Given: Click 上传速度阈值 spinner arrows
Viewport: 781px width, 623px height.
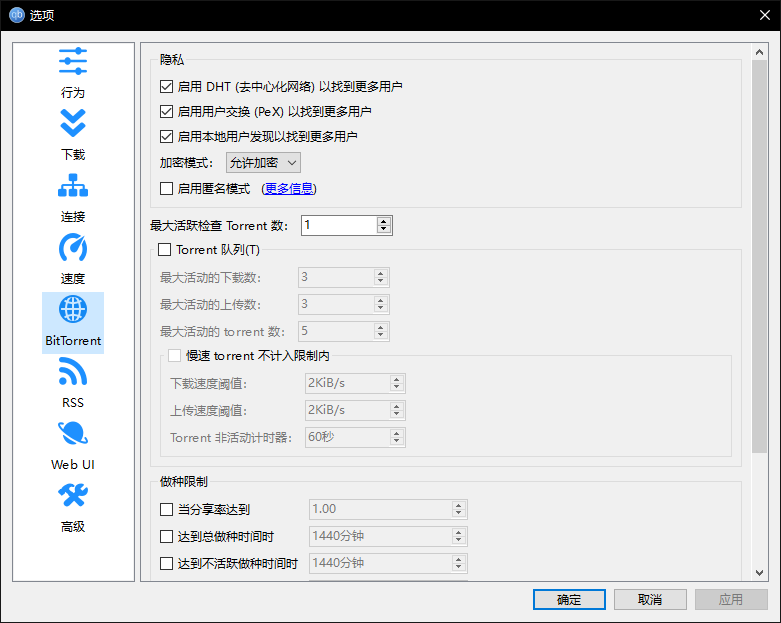Looking at the screenshot, I should 396,410.
